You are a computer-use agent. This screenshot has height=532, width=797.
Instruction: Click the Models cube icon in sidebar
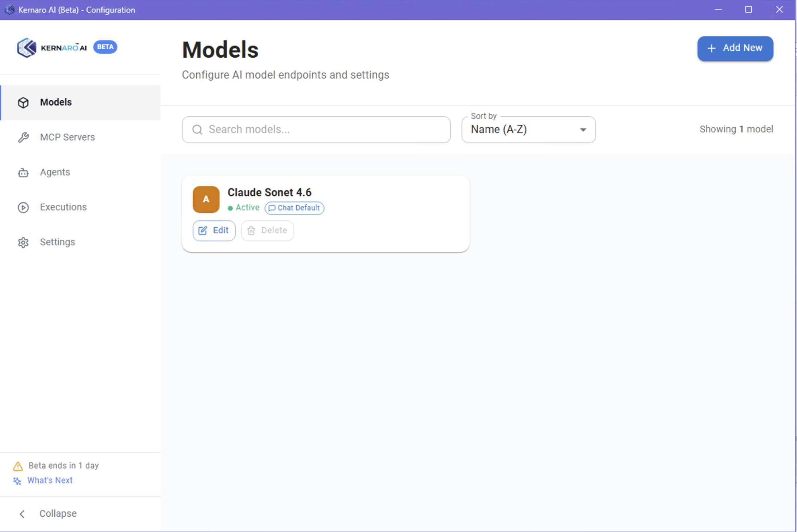click(x=23, y=103)
